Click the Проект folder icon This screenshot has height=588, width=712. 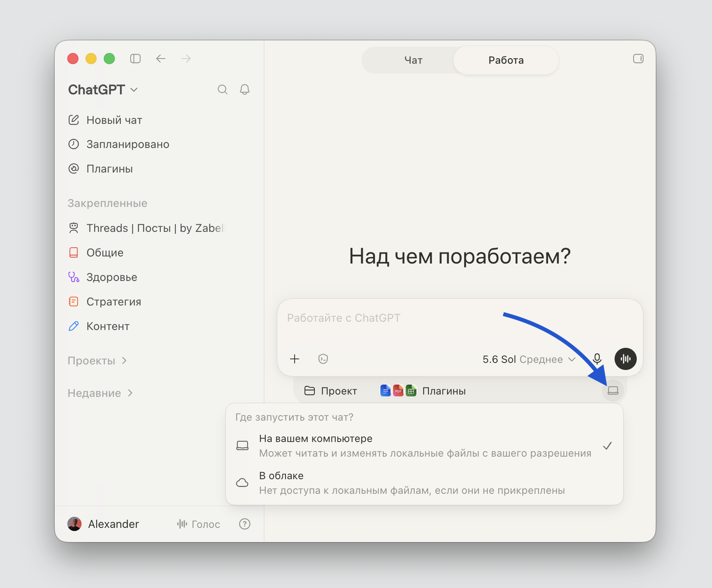click(x=310, y=391)
